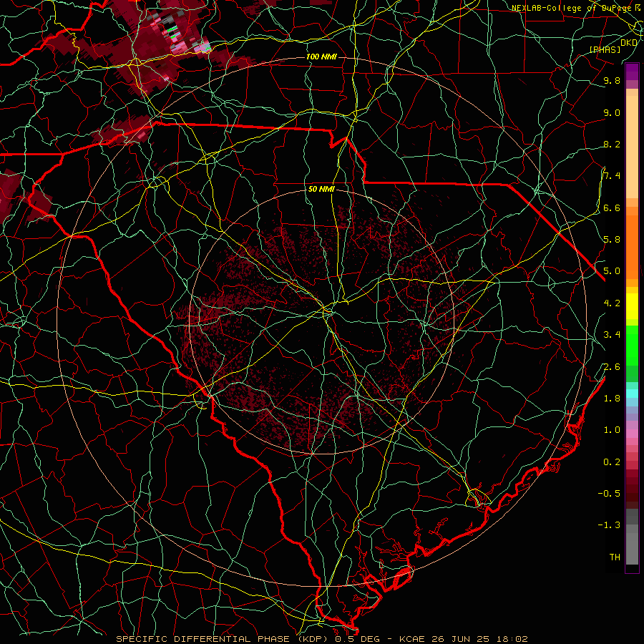Click the 6.6 legend value
644x644 pixels.
click(x=612, y=208)
